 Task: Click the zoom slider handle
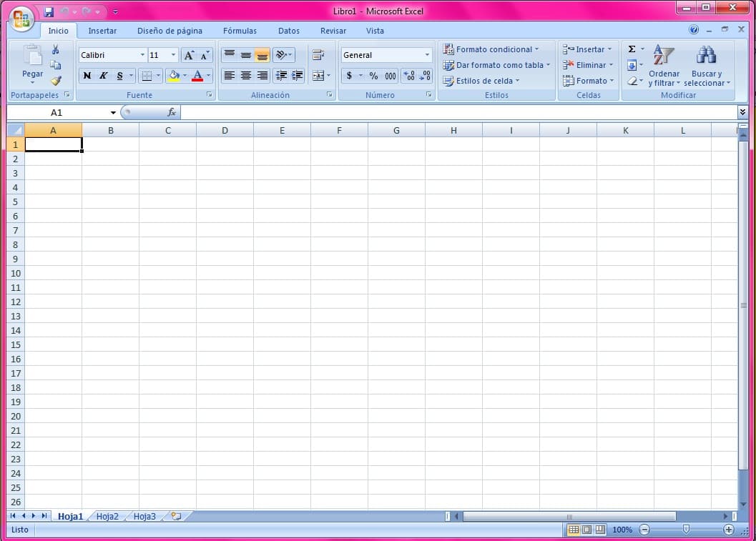coord(686,530)
